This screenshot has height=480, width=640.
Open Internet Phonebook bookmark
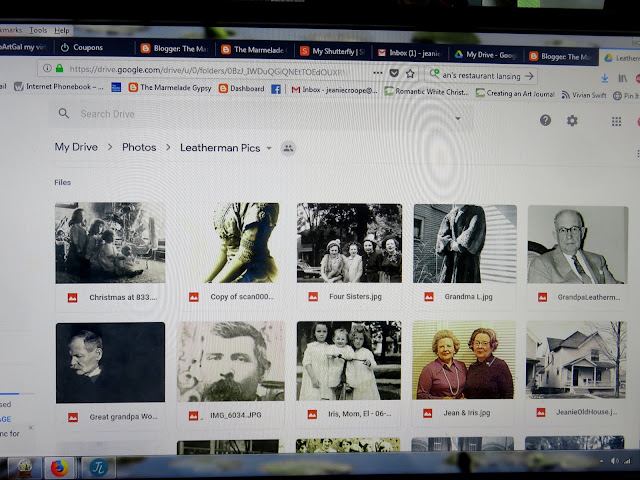coord(59,87)
